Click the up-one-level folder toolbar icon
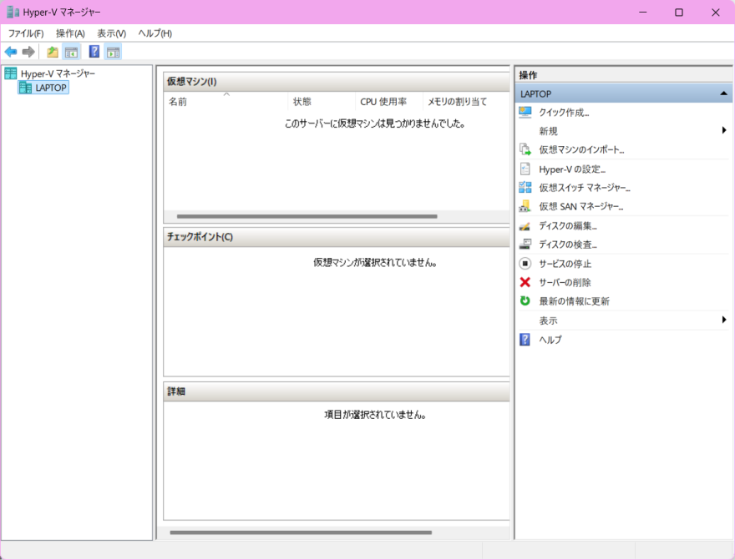 [x=53, y=52]
